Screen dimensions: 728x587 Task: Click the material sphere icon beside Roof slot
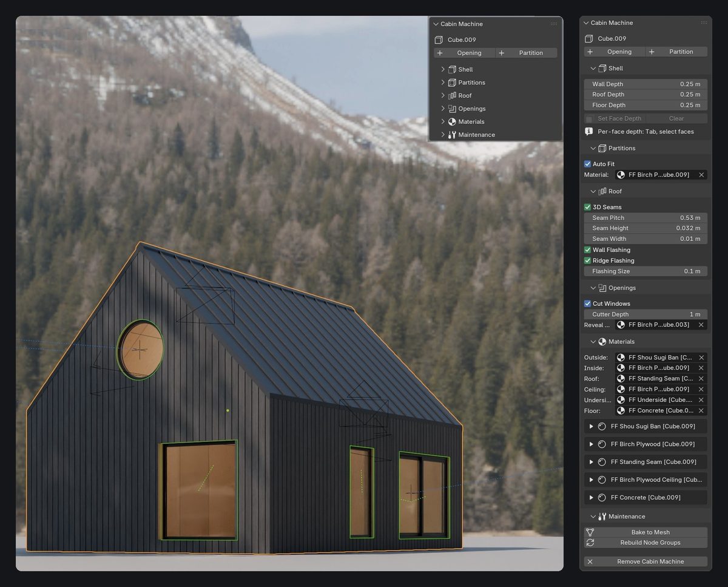click(621, 379)
